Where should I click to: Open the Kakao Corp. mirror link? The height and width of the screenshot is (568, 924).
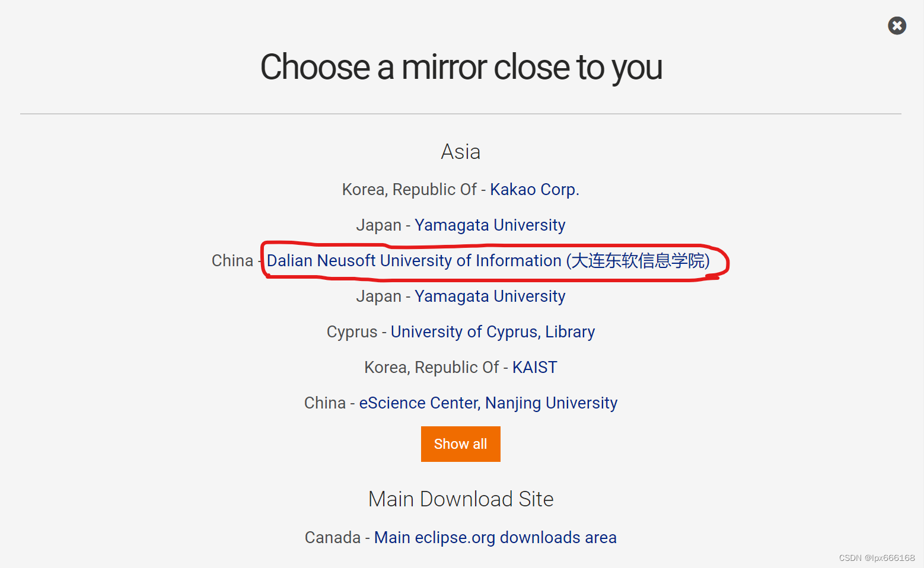[x=534, y=189]
